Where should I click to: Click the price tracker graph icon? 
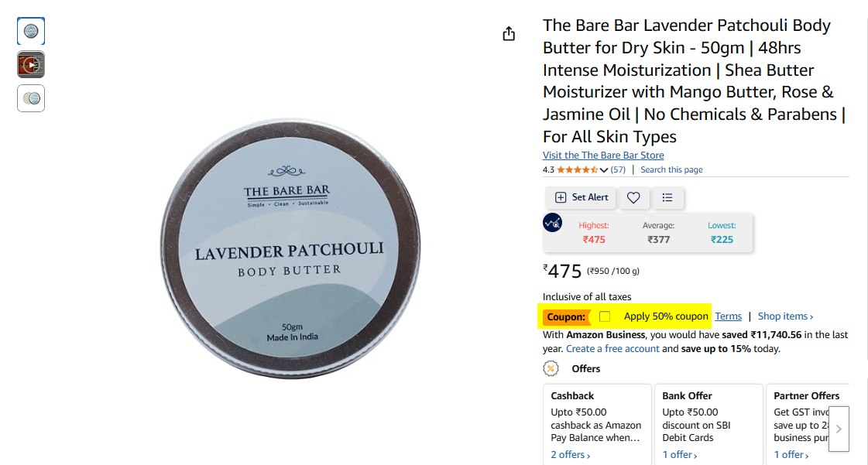(x=552, y=223)
